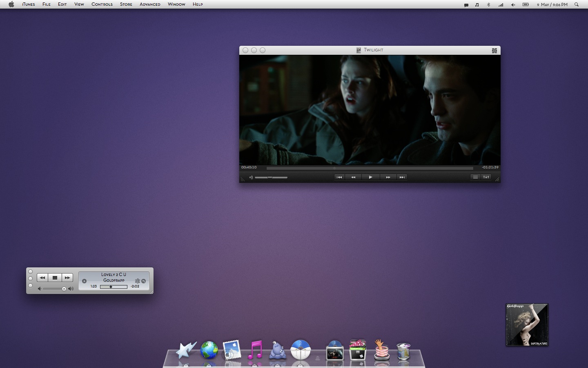The width and height of the screenshot is (588, 368).
Task: Open the hand-in-bowl stack in the Dock
Action: tap(381, 350)
